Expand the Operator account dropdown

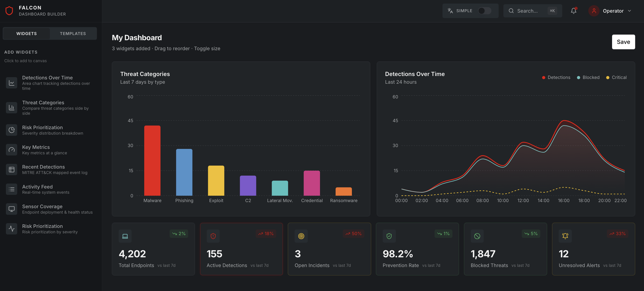pos(630,11)
